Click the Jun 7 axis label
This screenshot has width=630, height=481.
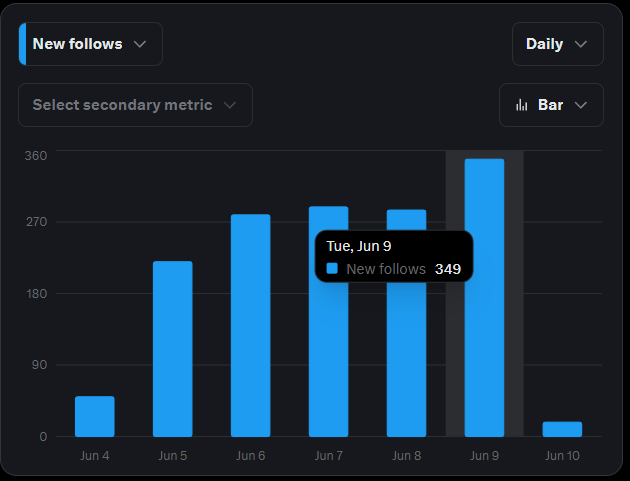[x=329, y=456]
